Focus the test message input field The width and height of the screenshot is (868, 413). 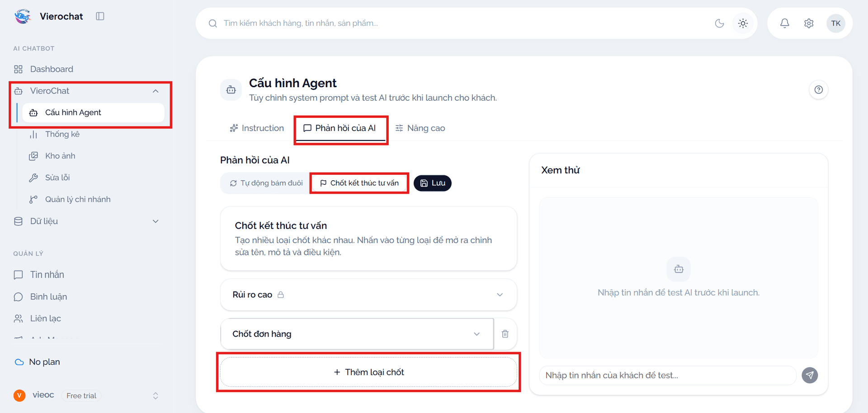coord(667,375)
